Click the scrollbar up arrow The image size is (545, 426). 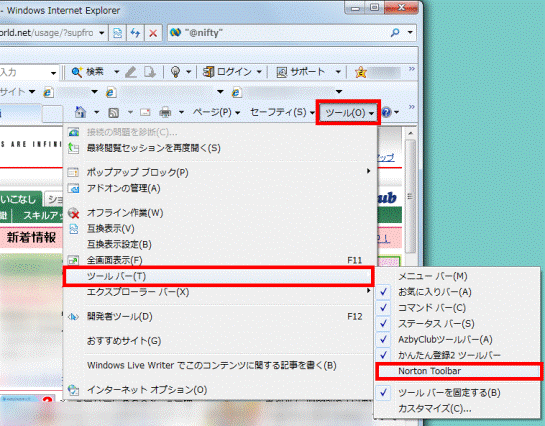(410, 133)
